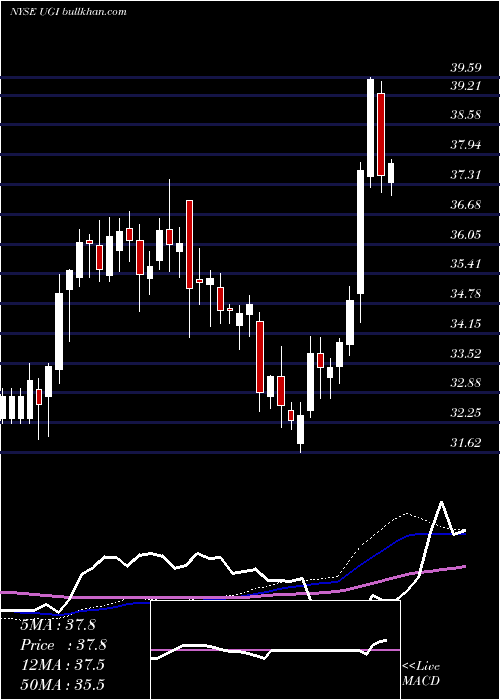Click the <<Live MACD label
The width and height of the screenshot is (500, 700).
(421, 673)
